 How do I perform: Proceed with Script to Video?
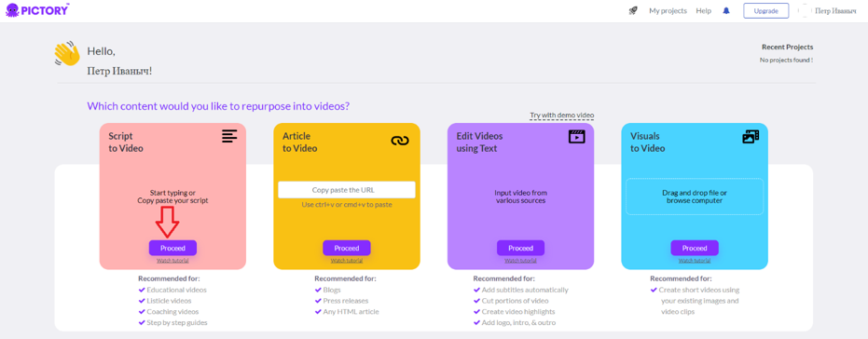172,248
